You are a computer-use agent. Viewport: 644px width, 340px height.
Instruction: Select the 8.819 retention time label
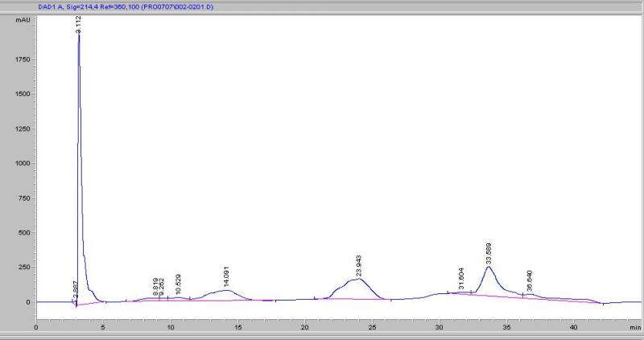click(x=155, y=287)
